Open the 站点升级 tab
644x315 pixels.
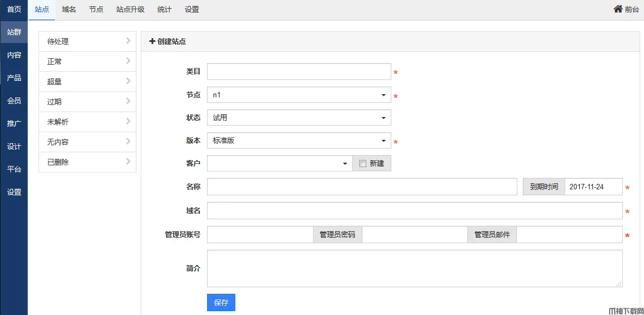tap(130, 9)
